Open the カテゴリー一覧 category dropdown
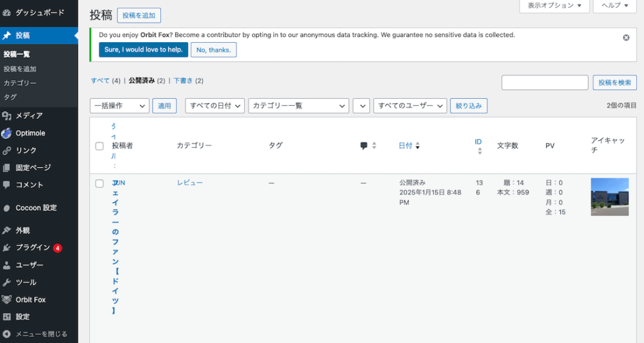 pos(299,106)
